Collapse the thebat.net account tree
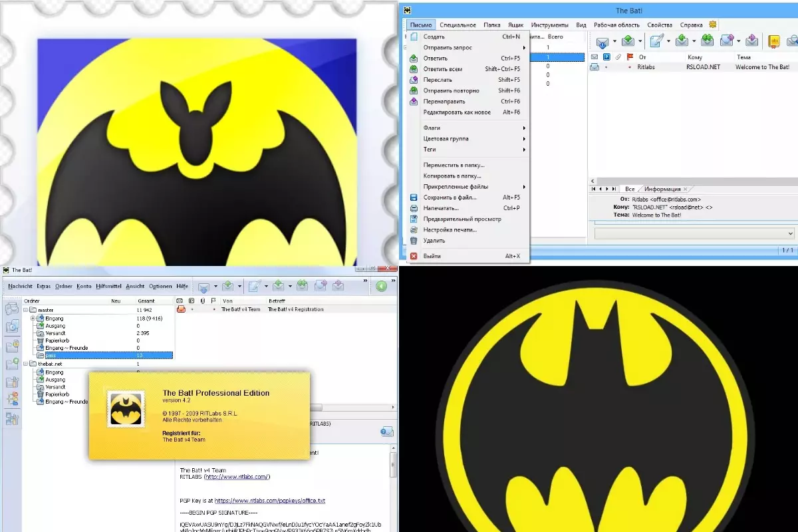This screenshot has width=798, height=532. click(25, 364)
